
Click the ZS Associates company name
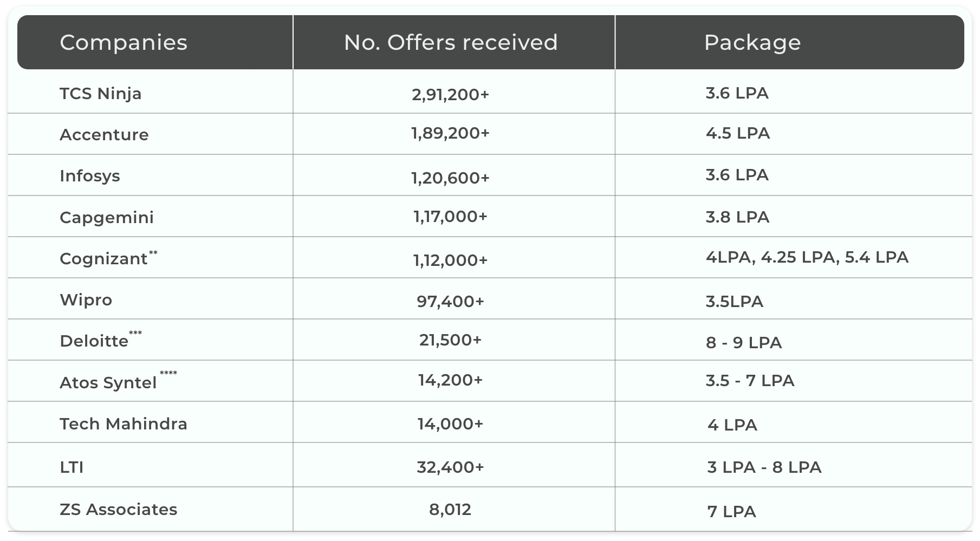click(x=119, y=510)
